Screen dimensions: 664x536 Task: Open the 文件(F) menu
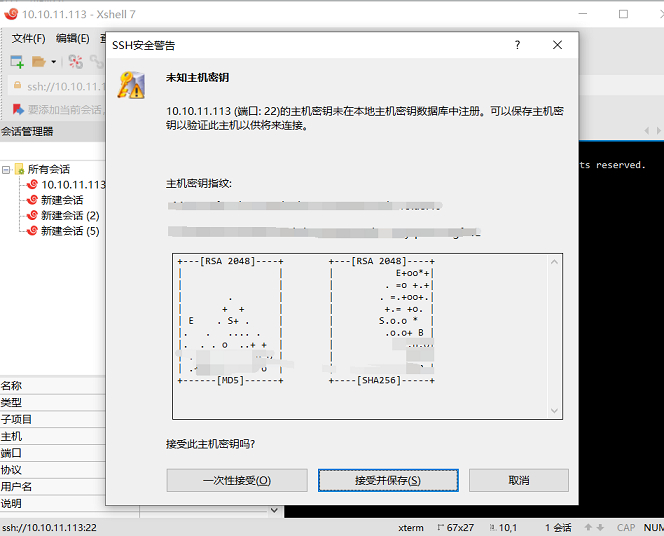28,39
